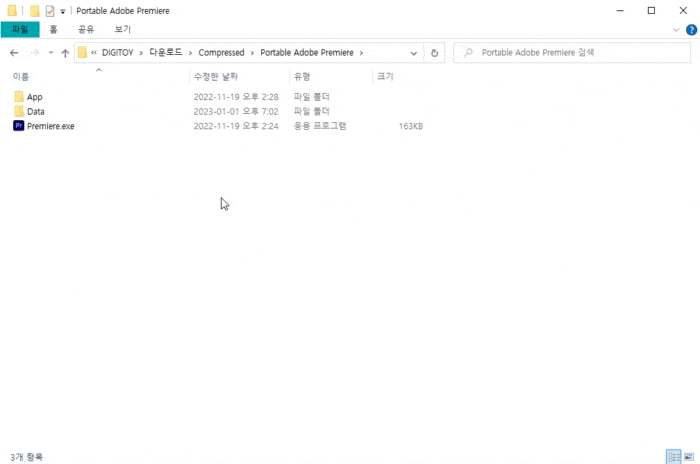Expand the chevron after the DIGITOY breadcrumb
Screen dimensions: 700x464
pyautogui.click(x=141, y=53)
